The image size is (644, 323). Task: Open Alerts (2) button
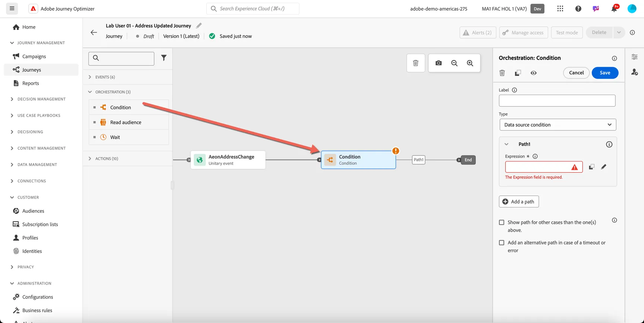click(x=478, y=32)
